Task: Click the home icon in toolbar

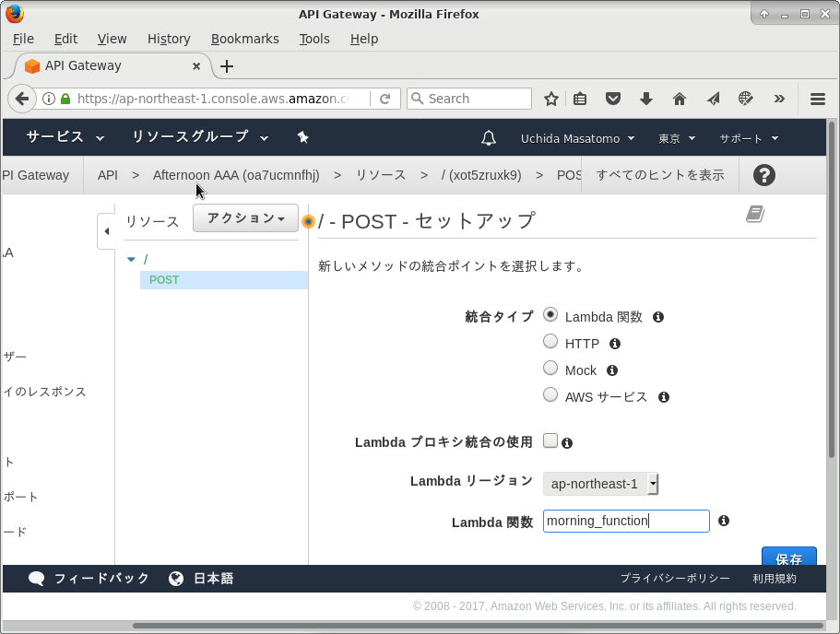Action: (x=680, y=99)
